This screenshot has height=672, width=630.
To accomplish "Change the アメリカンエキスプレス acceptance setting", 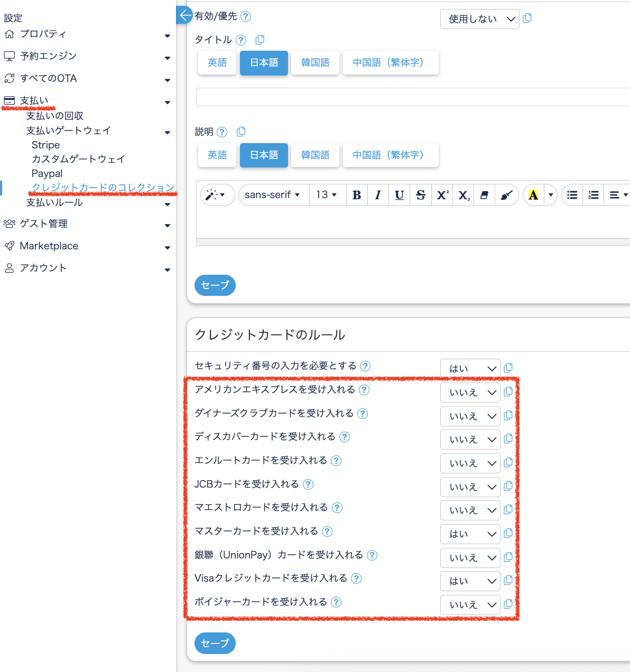I will click(x=470, y=393).
